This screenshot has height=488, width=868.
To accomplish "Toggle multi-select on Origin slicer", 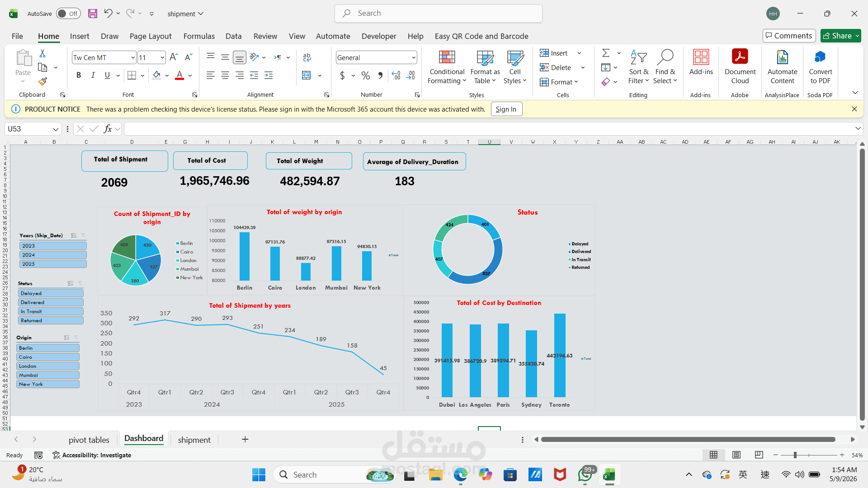I will tap(67, 338).
